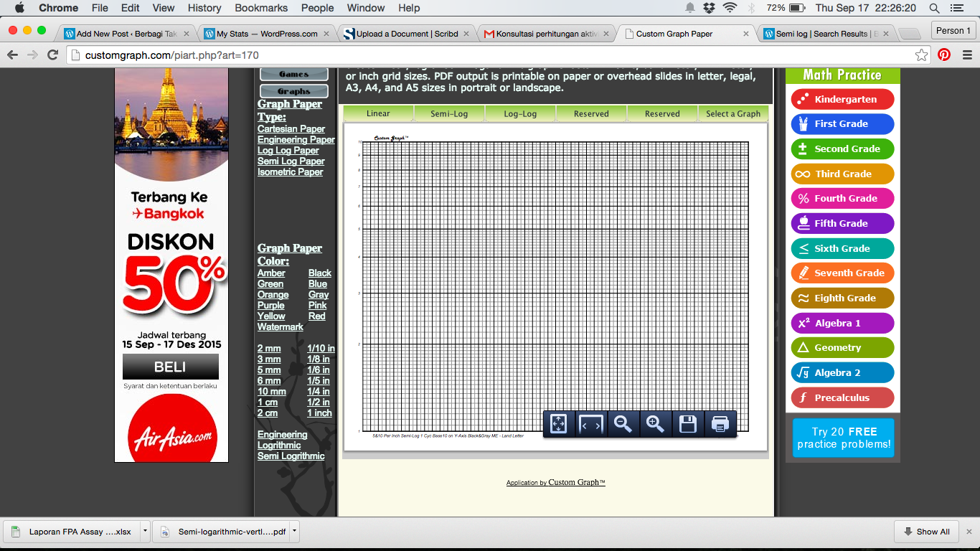Save the graph paper PDF
The height and width of the screenshot is (551, 980).
(687, 424)
